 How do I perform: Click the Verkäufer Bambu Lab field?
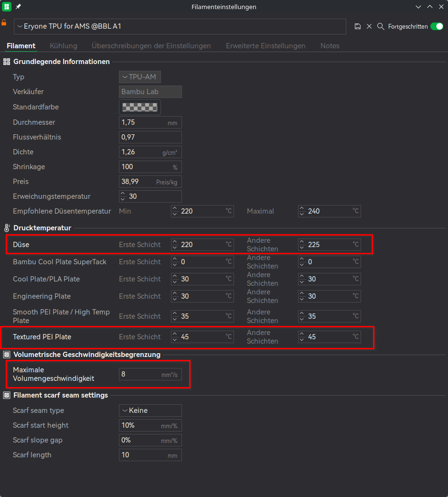click(150, 92)
